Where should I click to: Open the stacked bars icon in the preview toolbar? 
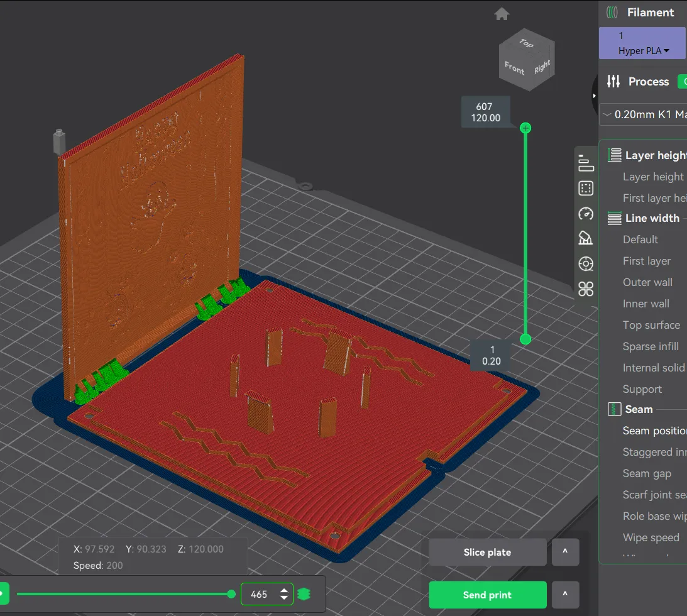pos(586,163)
